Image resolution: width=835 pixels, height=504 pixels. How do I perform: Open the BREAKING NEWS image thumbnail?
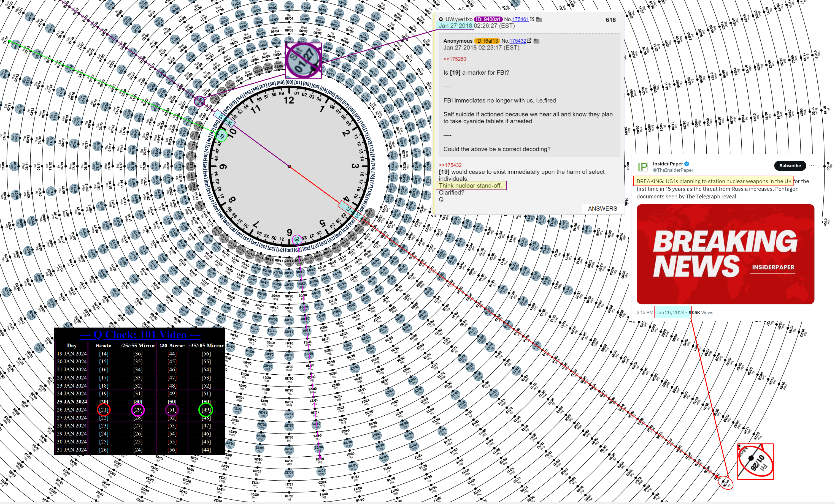(726, 254)
